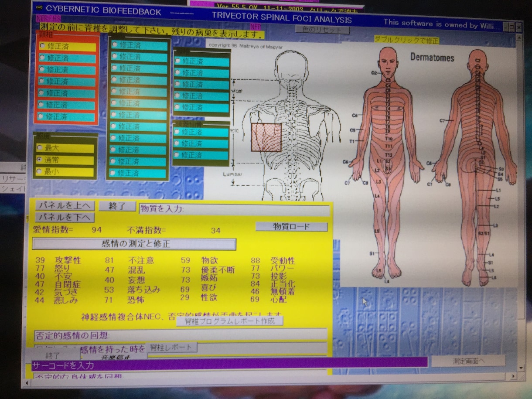This screenshot has height=399, width=532.
Task: Click bottom-left 終了 button above サーコード field
Action: click(53, 355)
